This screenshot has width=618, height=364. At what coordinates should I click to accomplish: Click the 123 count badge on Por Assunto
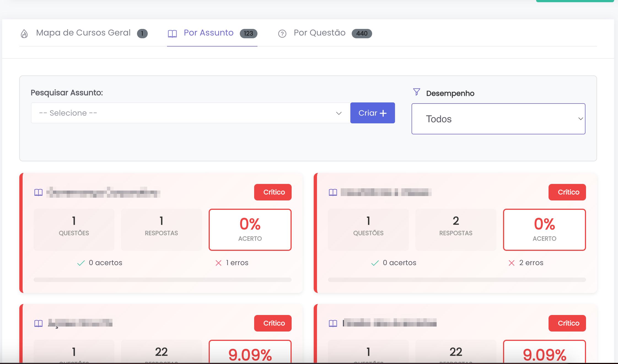coord(248,33)
